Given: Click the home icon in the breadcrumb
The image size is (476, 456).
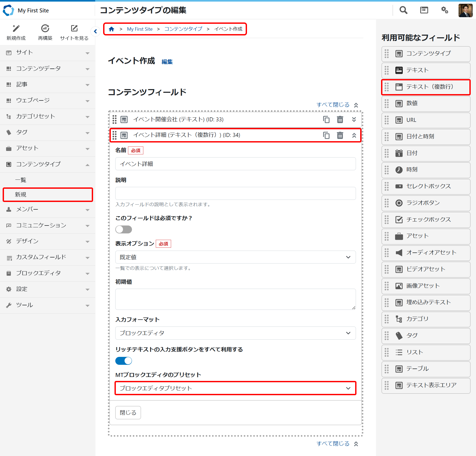Looking at the screenshot, I should [x=112, y=29].
